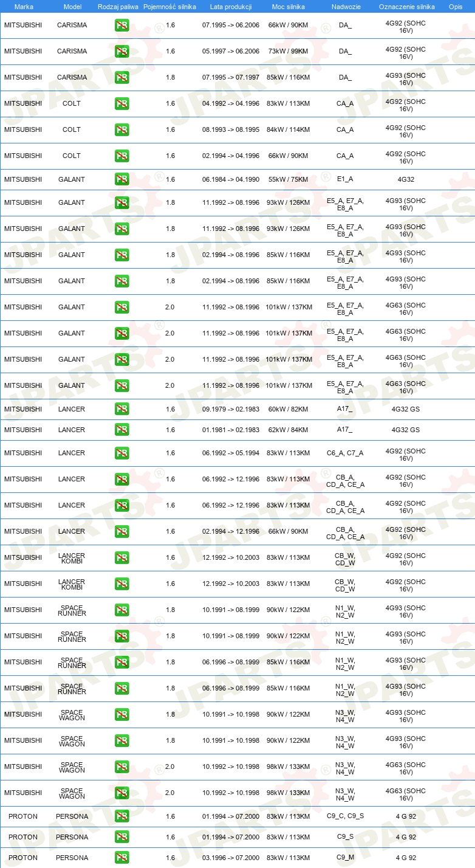
Task: Click the fuel icon in the Persona row with body C9_S only
Action: (121, 837)
